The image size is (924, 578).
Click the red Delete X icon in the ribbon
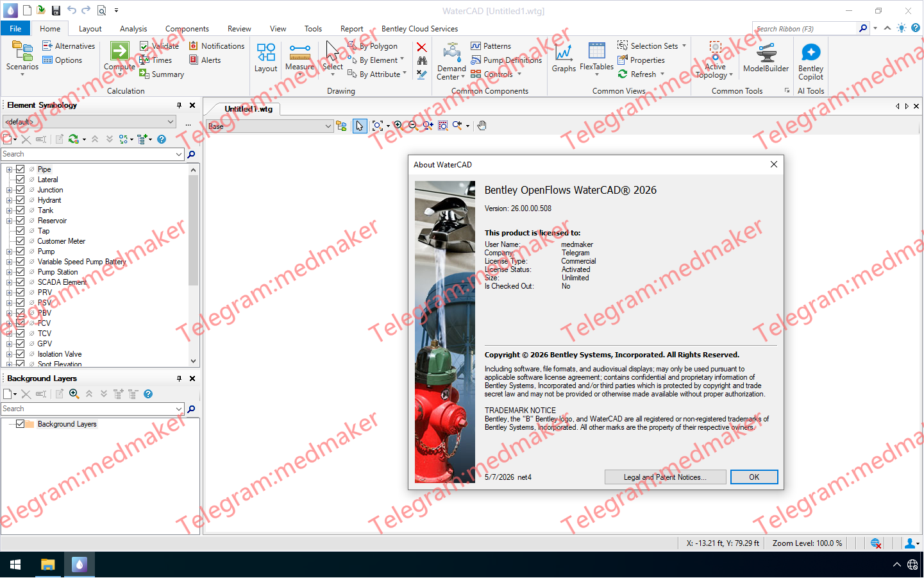coord(421,47)
